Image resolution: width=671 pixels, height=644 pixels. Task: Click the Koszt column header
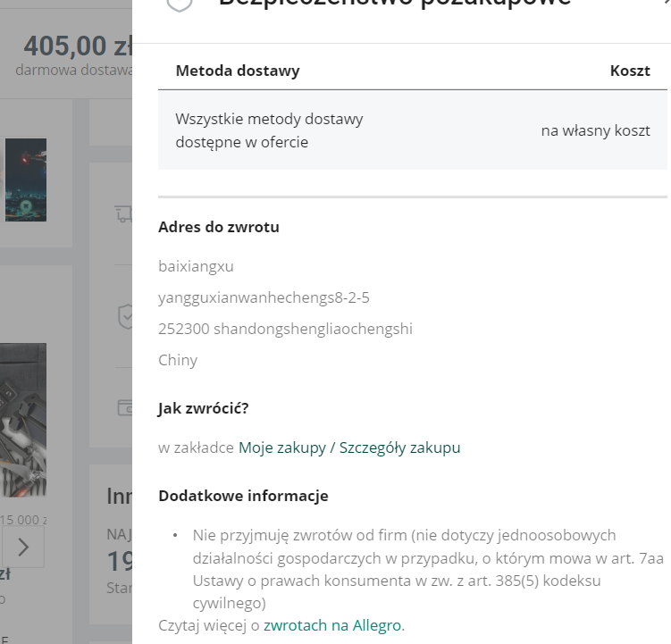click(x=630, y=71)
